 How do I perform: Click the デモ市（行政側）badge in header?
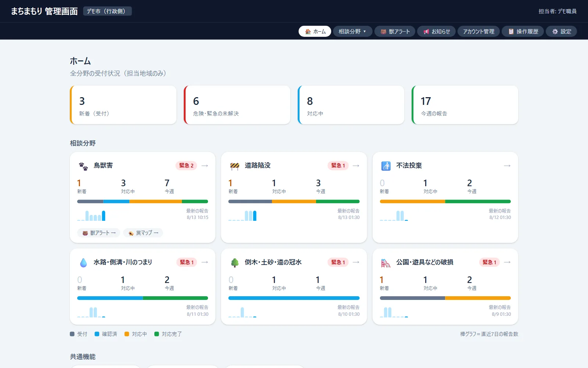click(107, 11)
